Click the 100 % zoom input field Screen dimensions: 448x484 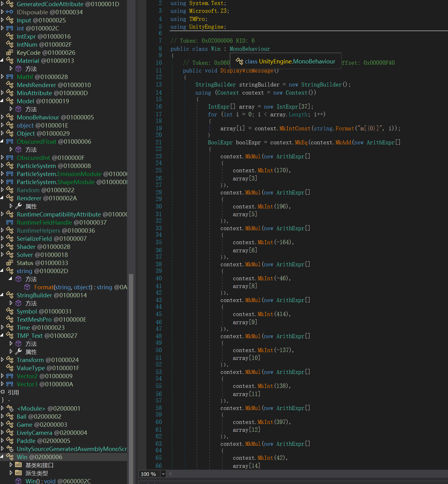point(149,474)
